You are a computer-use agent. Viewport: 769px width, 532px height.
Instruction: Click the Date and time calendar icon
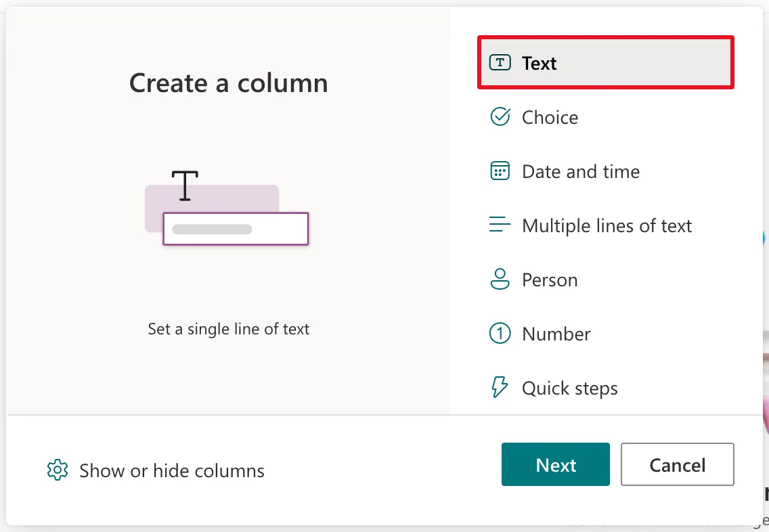pos(500,171)
